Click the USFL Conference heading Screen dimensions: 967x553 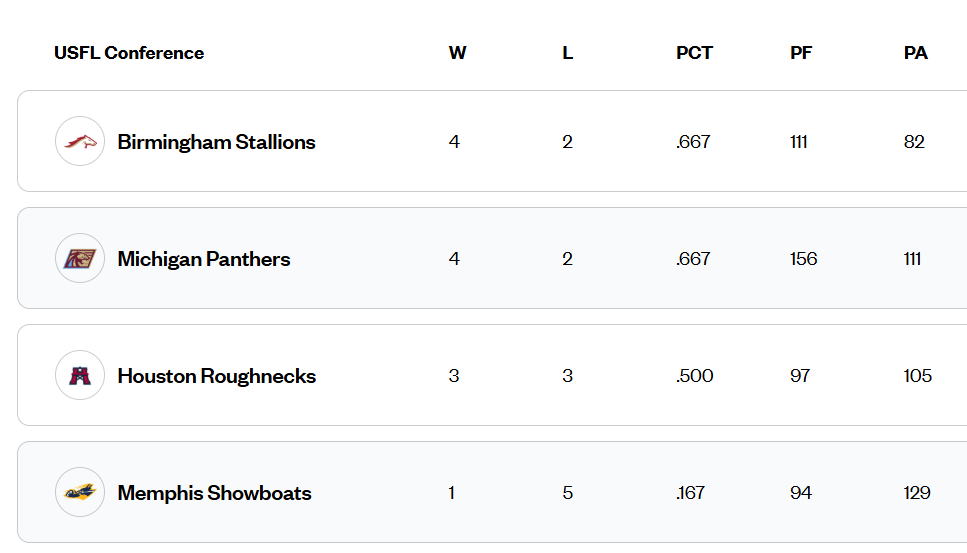(x=129, y=53)
